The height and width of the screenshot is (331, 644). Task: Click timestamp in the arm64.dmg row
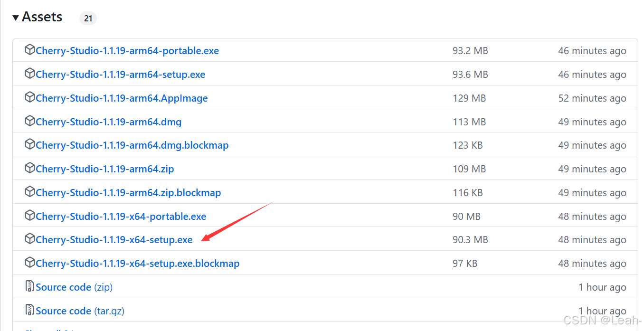[592, 122]
